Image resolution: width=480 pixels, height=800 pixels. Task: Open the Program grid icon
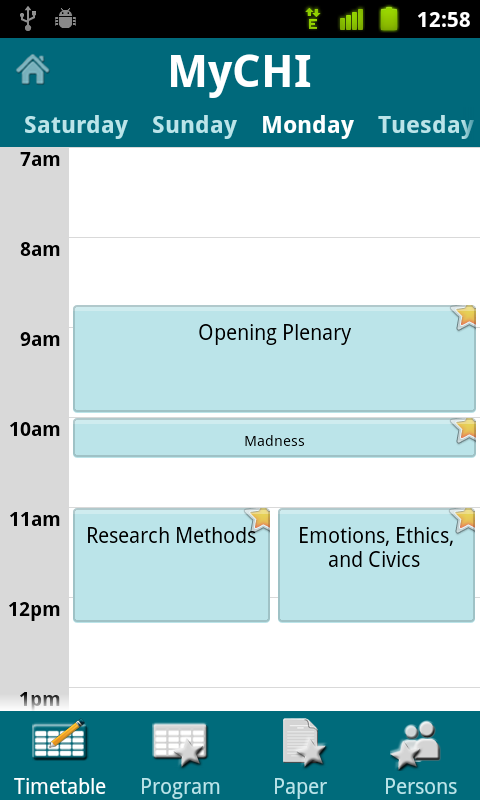coord(180,744)
